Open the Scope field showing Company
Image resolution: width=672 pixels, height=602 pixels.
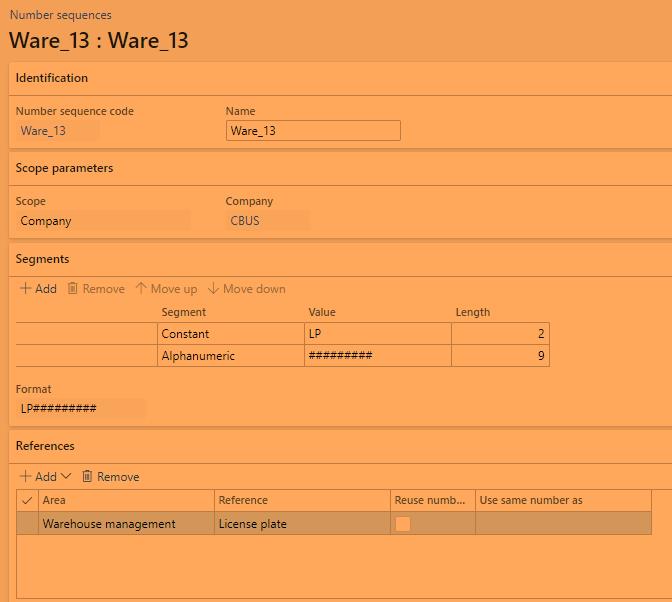point(103,221)
